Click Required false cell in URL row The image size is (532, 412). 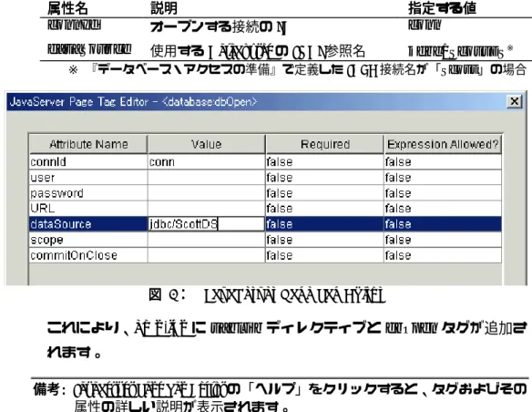[x=324, y=209]
